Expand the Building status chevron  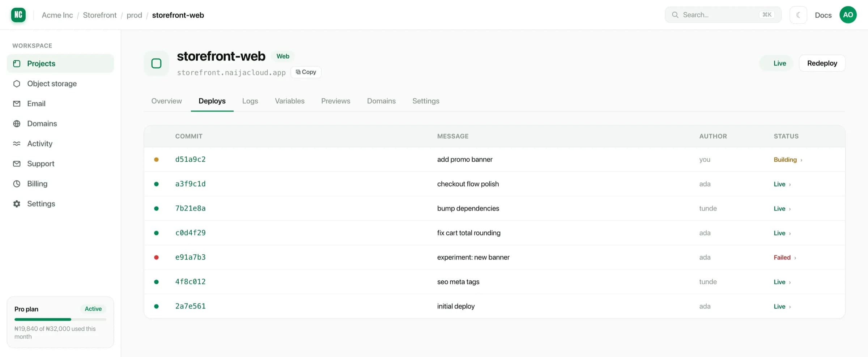801,160
